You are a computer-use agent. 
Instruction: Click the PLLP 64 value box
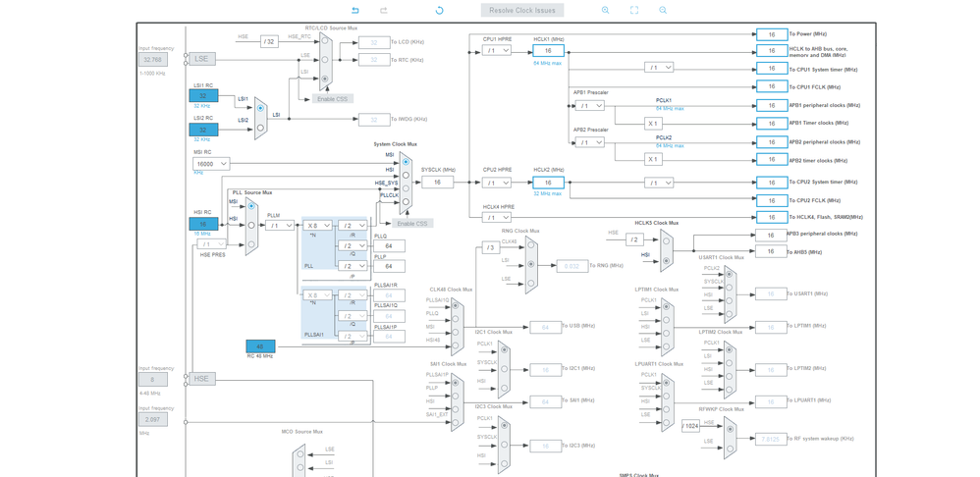click(x=389, y=266)
